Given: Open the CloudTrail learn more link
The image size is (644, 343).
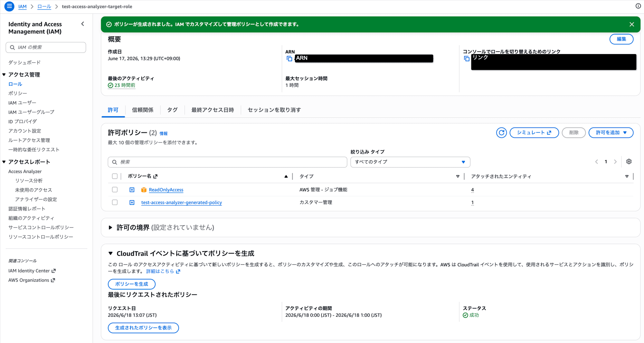Looking at the screenshot, I should tap(163, 272).
